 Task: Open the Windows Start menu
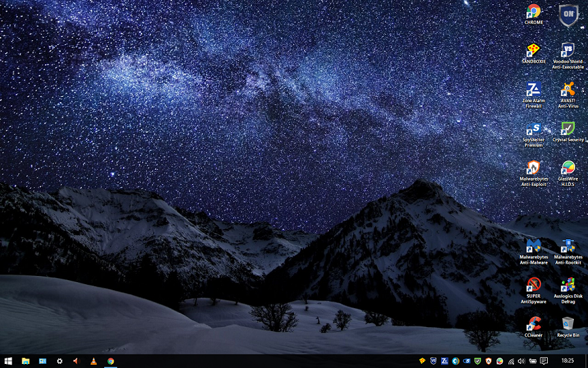(8, 361)
